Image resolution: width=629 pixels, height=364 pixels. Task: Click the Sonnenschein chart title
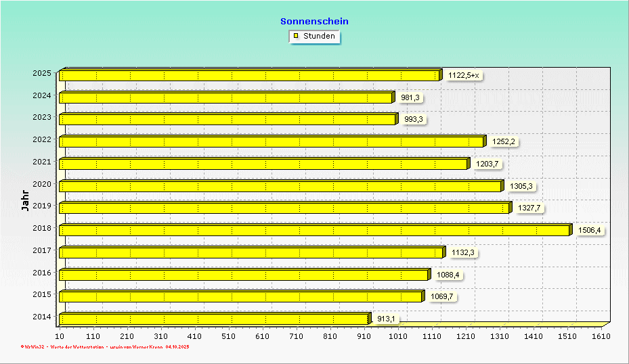tap(314, 21)
